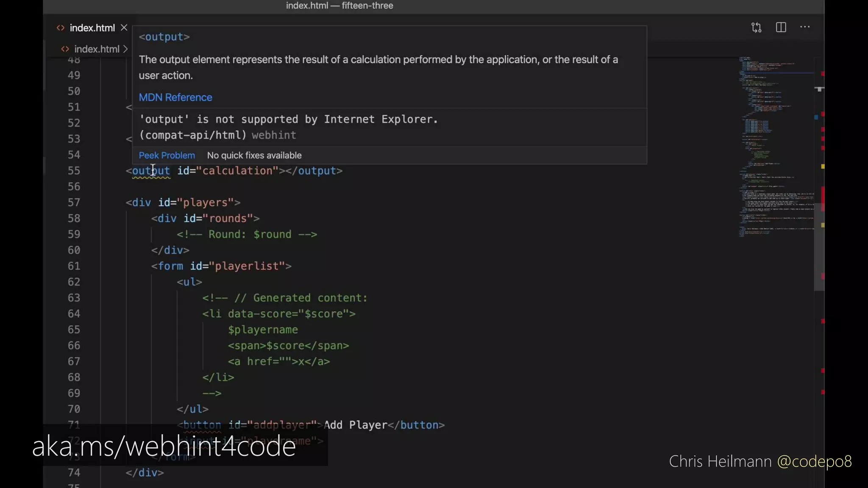The height and width of the screenshot is (488, 868).
Task: Open the More Actions ellipsis menu
Action: coord(805,27)
